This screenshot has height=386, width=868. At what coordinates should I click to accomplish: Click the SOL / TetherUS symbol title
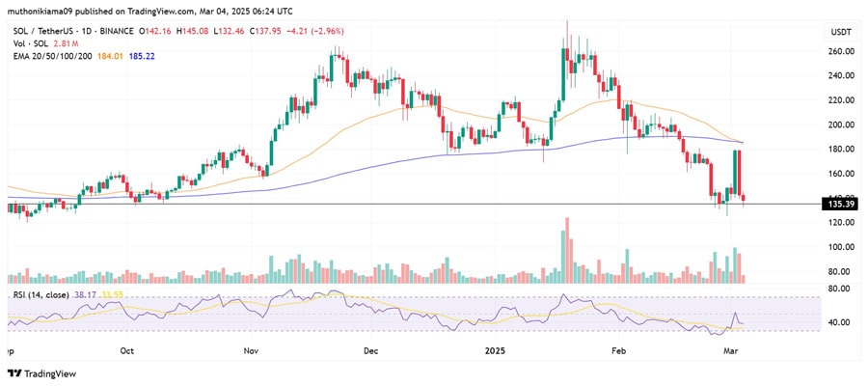(x=42, y=32)
